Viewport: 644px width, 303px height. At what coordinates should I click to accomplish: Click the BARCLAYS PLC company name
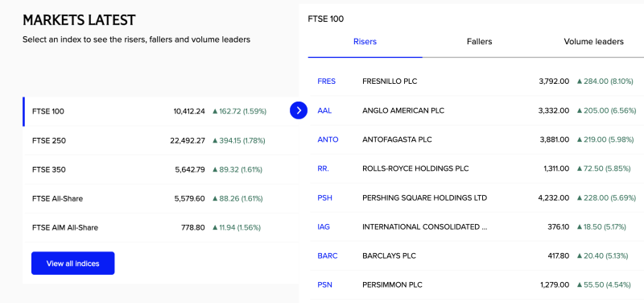[x=389, y=255]
